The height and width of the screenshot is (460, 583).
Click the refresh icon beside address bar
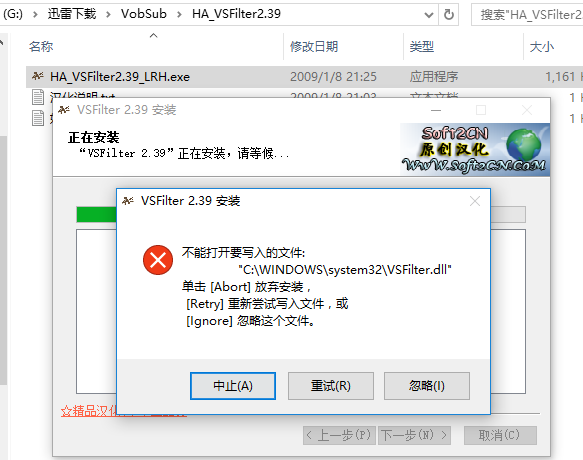pos(449,15)
